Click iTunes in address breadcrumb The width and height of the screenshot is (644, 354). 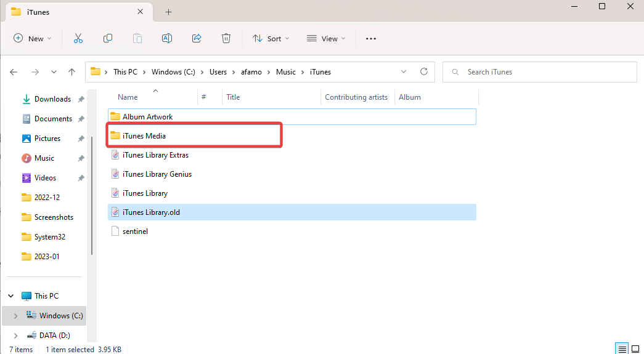320,72
